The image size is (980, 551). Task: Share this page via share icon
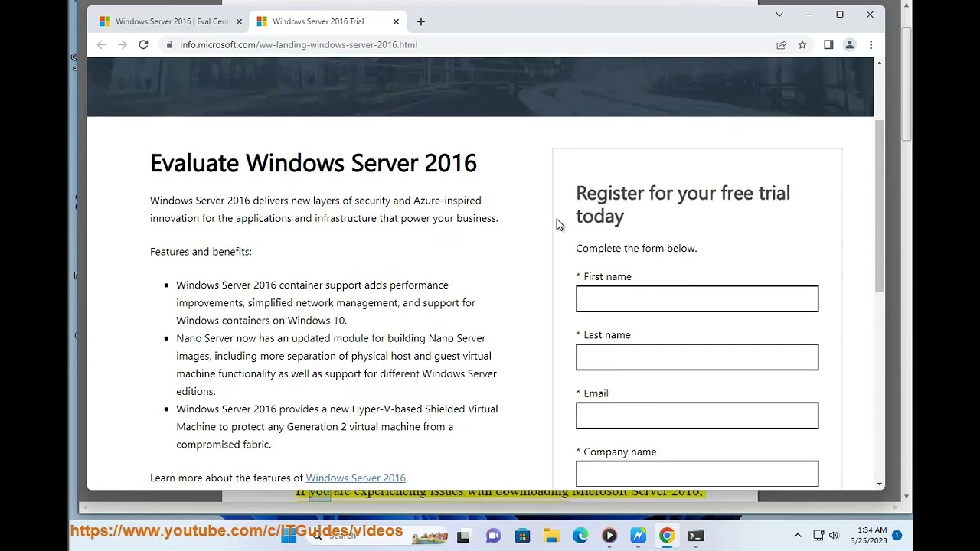tap(781, 44)
